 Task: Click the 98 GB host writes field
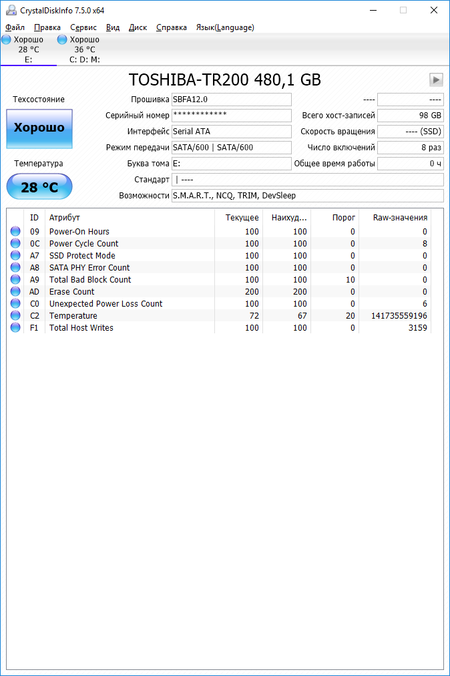pos(410,116)
